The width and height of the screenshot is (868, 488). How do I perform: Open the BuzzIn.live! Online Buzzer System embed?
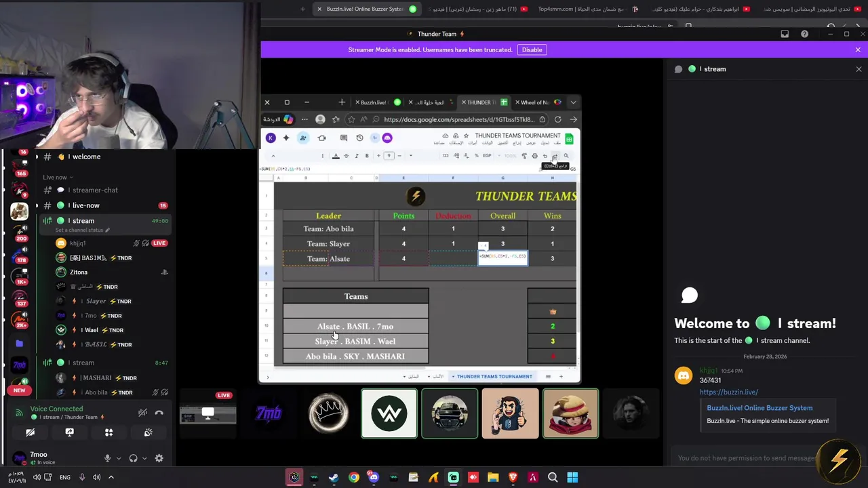(x=759, y=408)
